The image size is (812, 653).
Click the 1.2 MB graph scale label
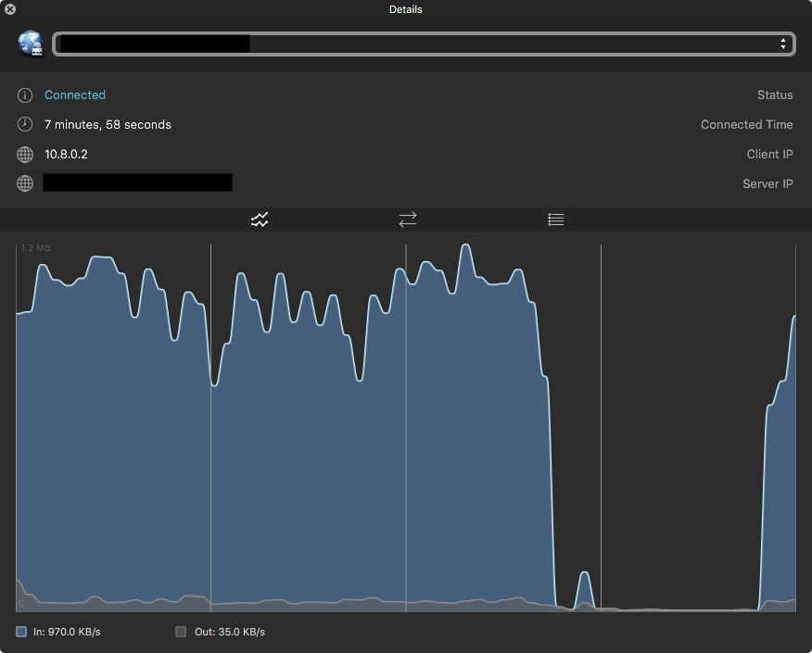click(36, 248)
